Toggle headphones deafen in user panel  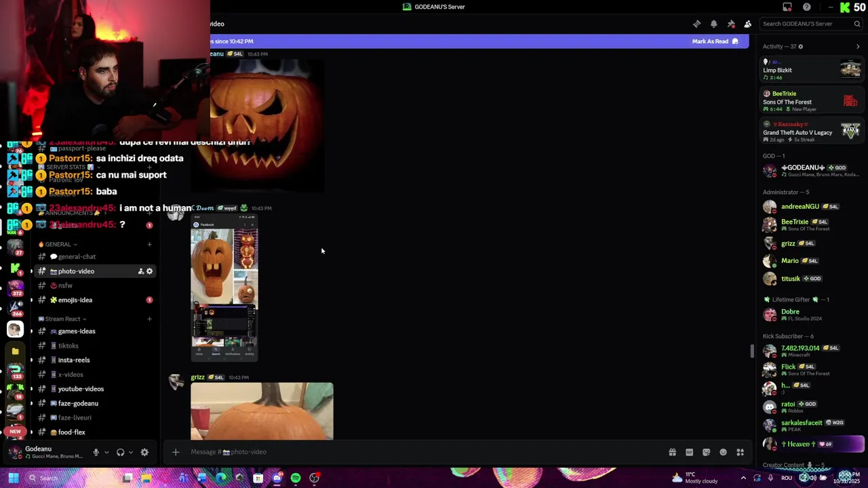click(x=120, y=452)
